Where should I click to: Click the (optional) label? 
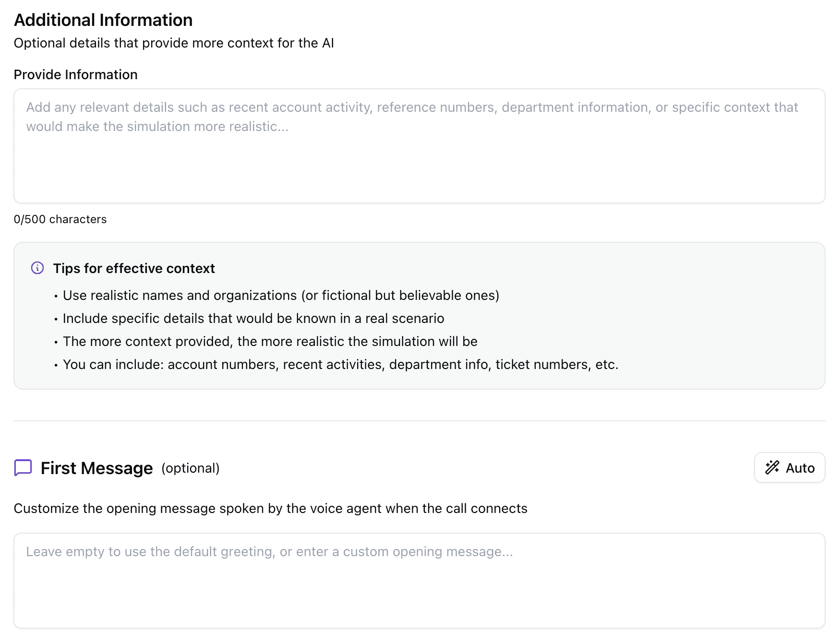tap(191, 468)
